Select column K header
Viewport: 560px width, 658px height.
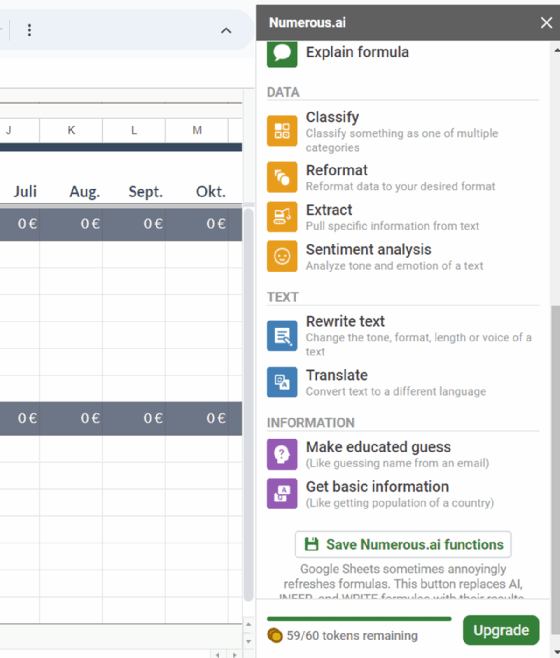(71, 130)
